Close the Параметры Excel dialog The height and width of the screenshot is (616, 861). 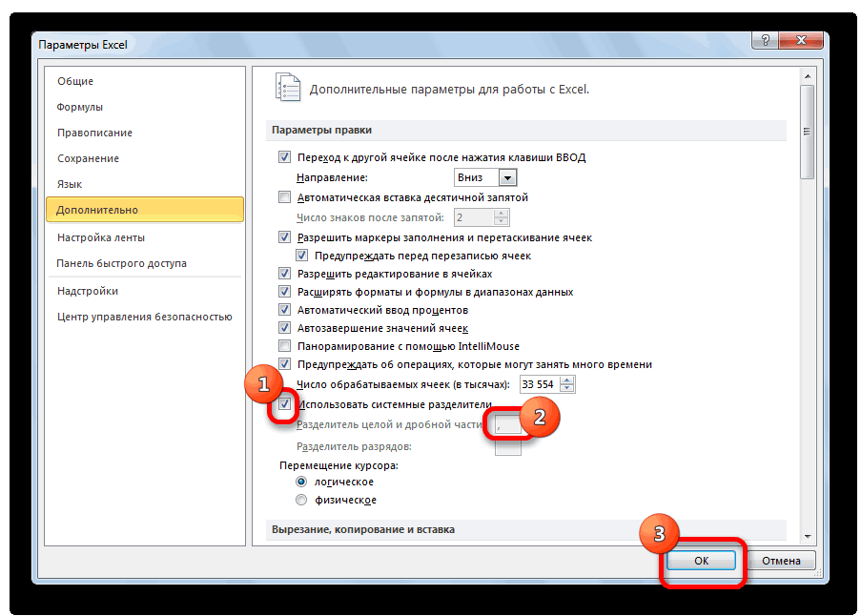(801, 40)
